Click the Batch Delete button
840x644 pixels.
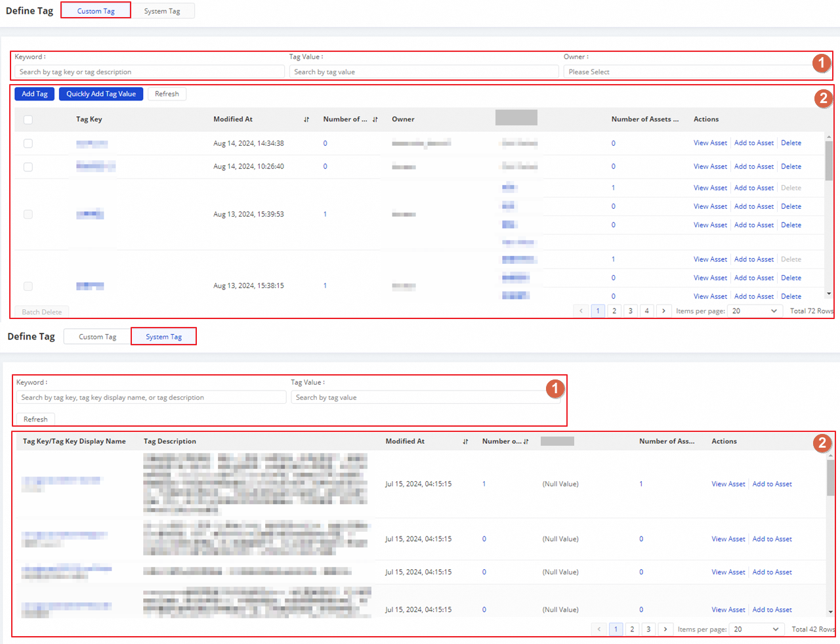click(42, 312)
